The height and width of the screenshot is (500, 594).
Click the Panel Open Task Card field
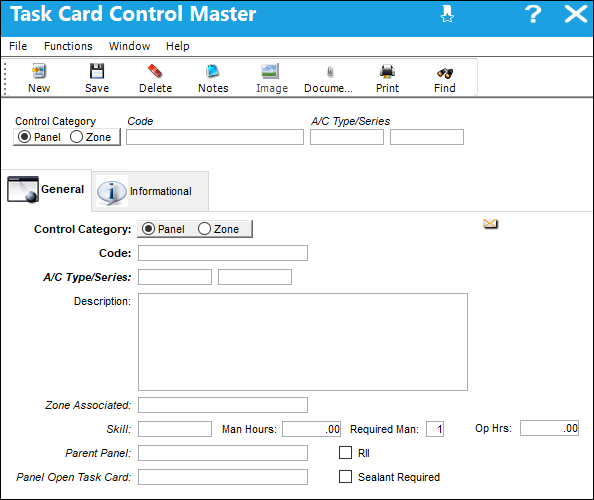(x=223, y=477)
